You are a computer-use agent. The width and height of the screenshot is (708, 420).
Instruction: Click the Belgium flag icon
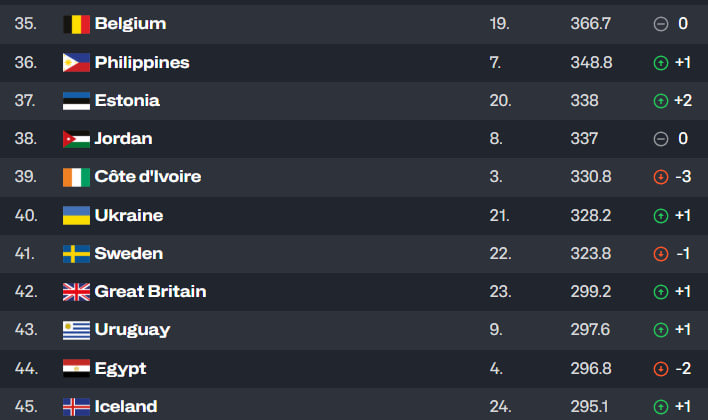[76, 24]
